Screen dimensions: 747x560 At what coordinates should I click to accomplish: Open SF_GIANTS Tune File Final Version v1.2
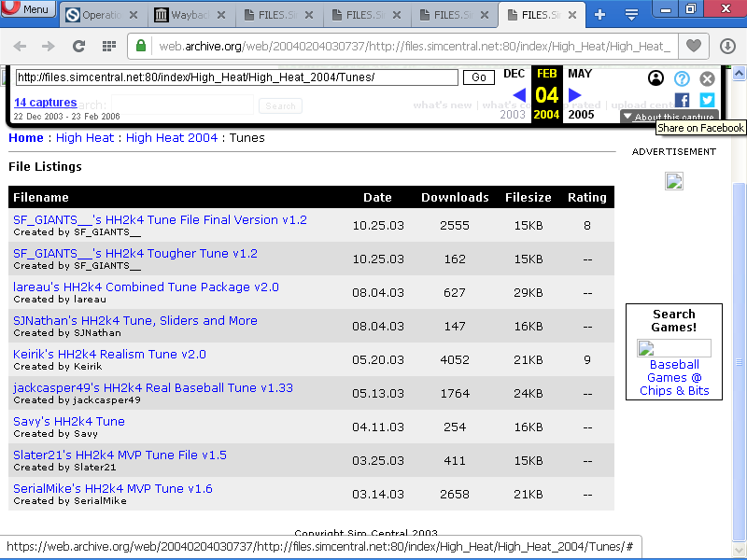click(x=160, y=220)
